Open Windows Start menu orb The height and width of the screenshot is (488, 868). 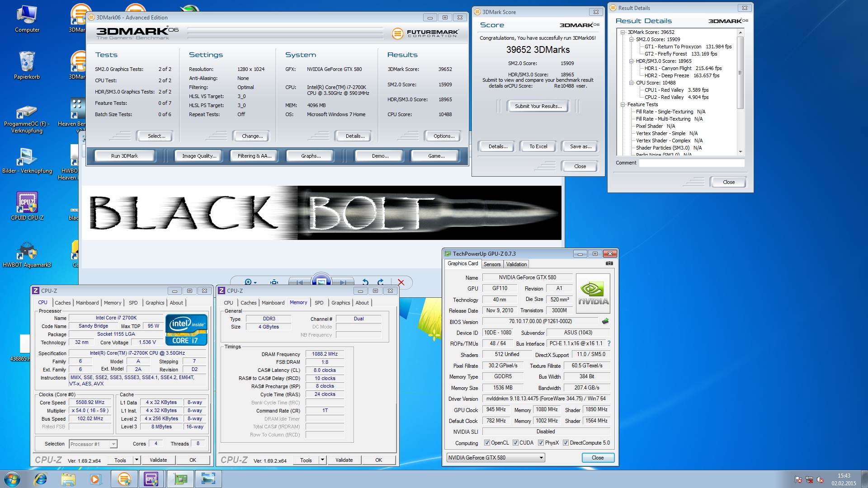click(12, 479)
